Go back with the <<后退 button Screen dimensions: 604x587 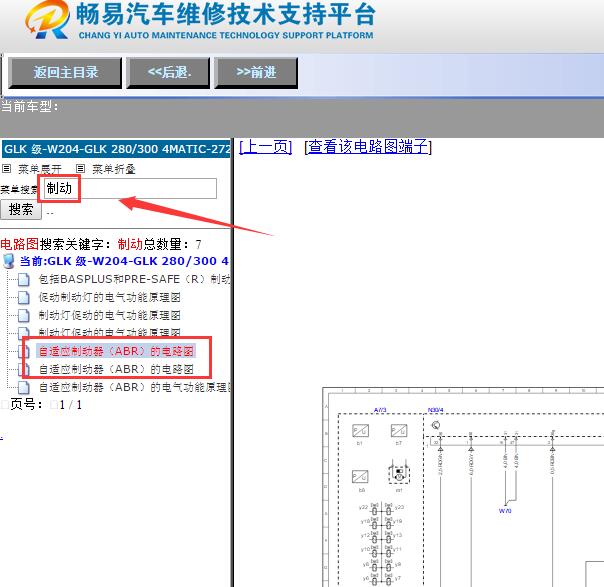coord(168,73)
